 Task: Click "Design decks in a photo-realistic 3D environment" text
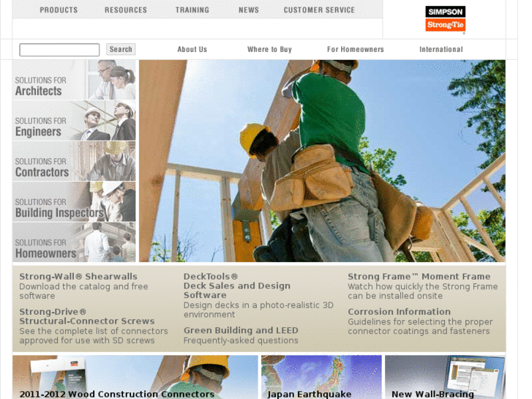[x=258, y=310]
